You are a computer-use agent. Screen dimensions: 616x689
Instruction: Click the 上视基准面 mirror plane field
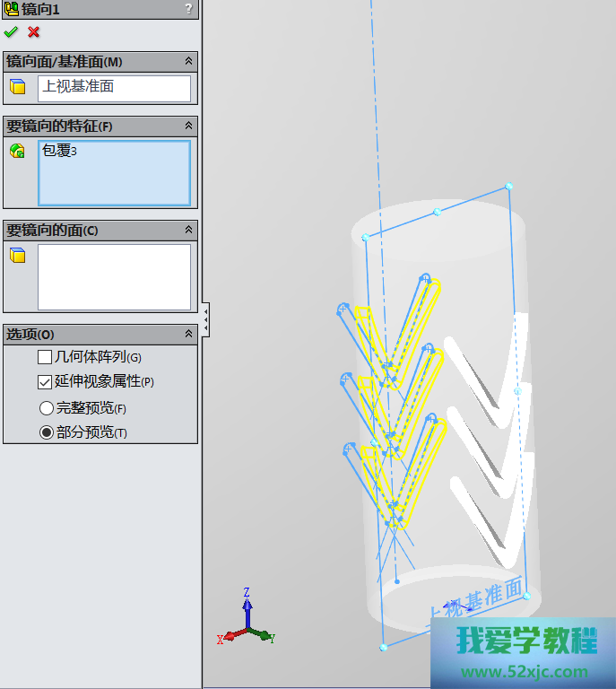coord(114,87)
